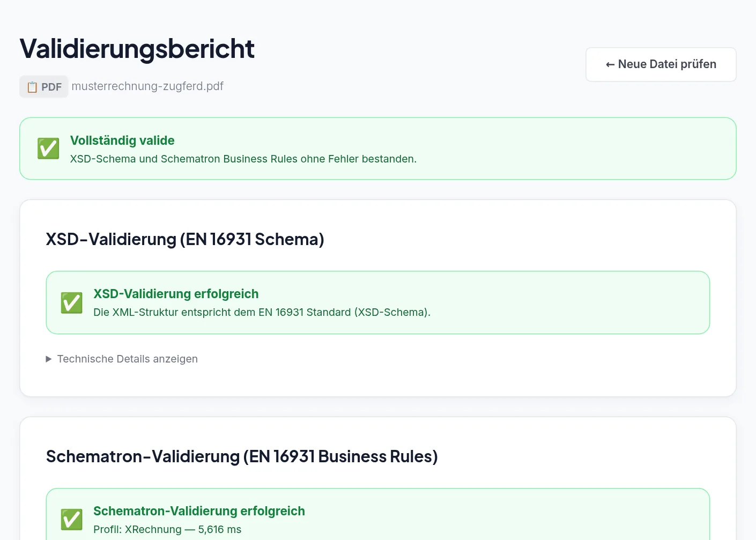Expand Technische Details anzeigen
This screenshot has width=756, height=540.
[122, 359]
